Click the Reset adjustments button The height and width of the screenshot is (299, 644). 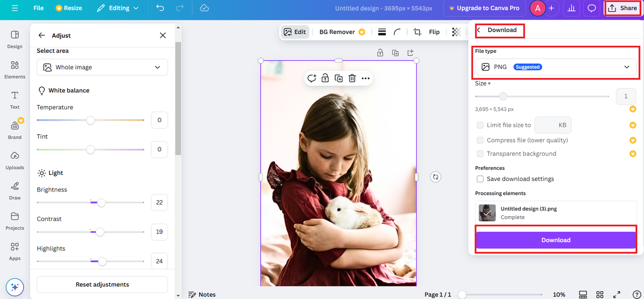click(x=102, y=284)
